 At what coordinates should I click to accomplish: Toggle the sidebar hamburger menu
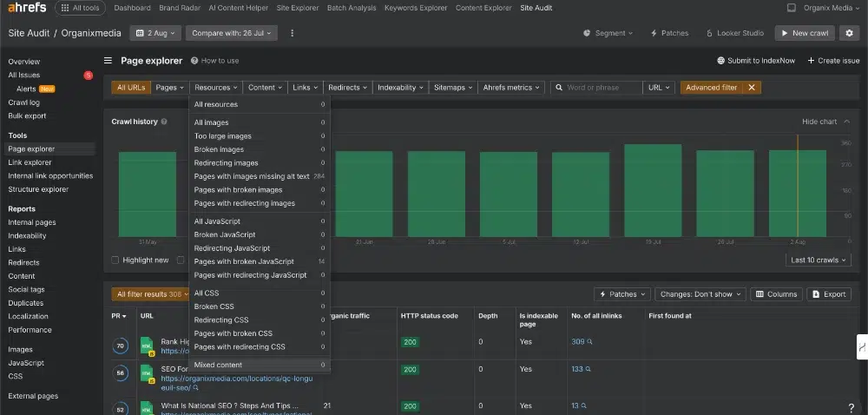[x=108, y=60]
